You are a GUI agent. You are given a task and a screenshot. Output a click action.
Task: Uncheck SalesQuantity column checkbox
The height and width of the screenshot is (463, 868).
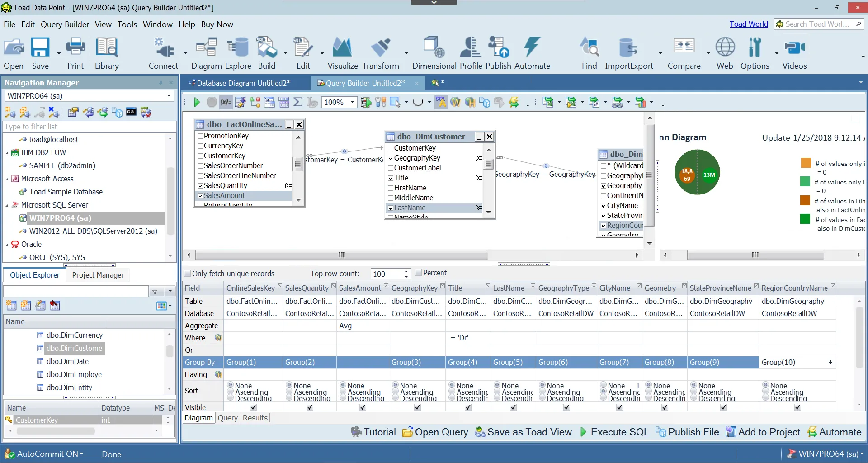coord(200,186)
